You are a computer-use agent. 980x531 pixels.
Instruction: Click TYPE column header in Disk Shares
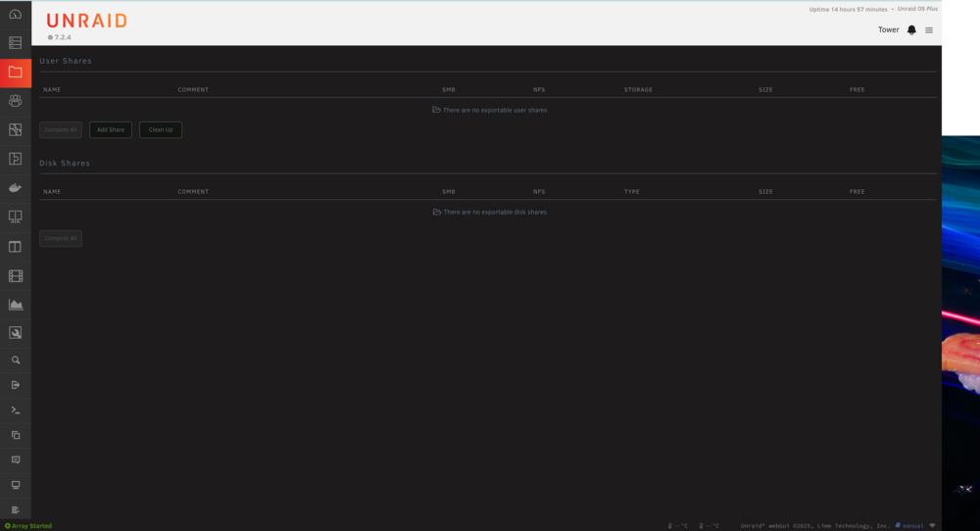[631, 192]
